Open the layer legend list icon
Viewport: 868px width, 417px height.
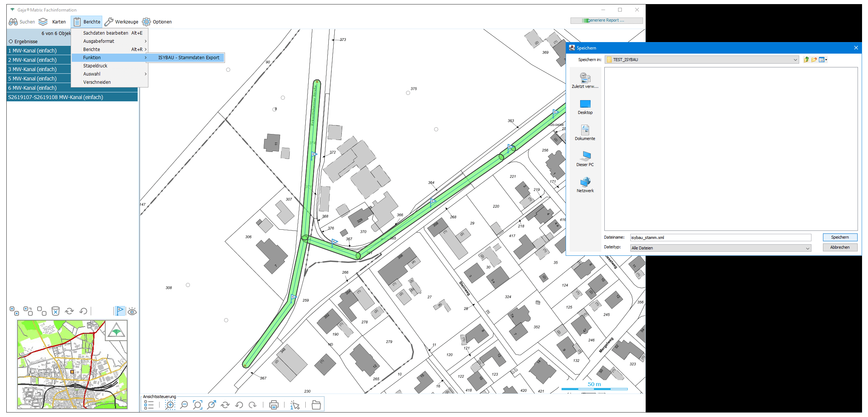coord(149,405)
